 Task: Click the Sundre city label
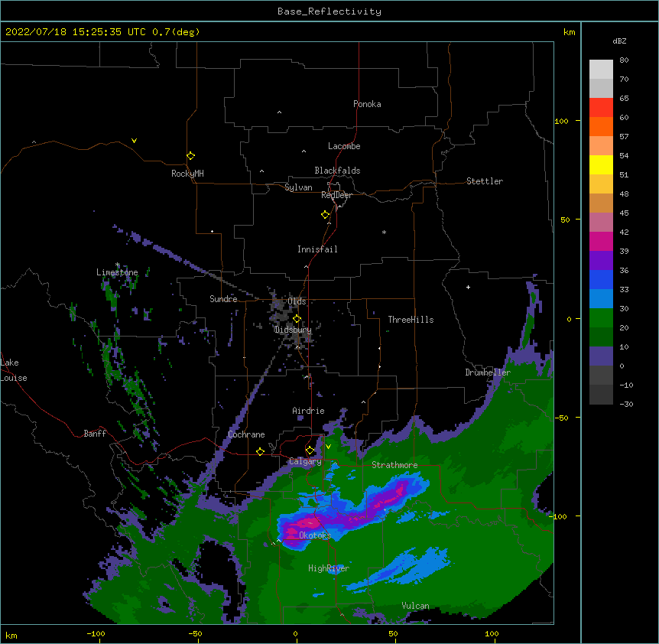click(223, 299)
